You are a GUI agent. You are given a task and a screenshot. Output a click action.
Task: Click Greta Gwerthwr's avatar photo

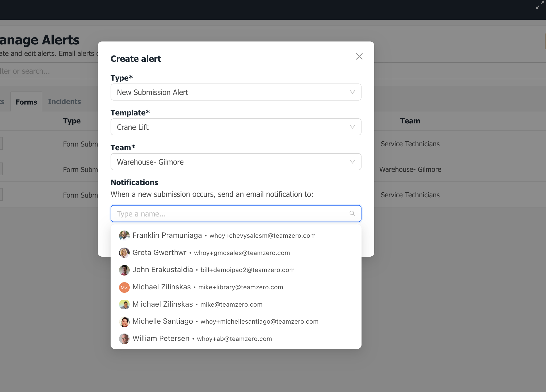(x=124, y=253)
